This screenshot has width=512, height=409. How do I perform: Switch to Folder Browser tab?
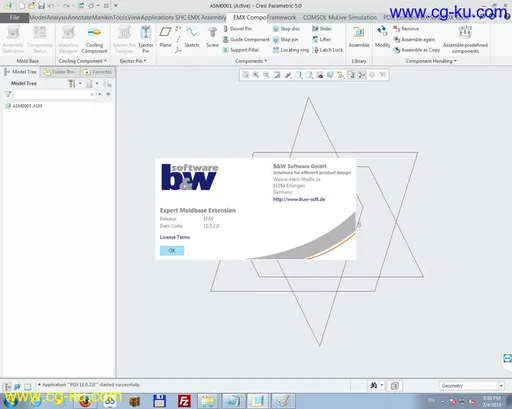(60, 72)
